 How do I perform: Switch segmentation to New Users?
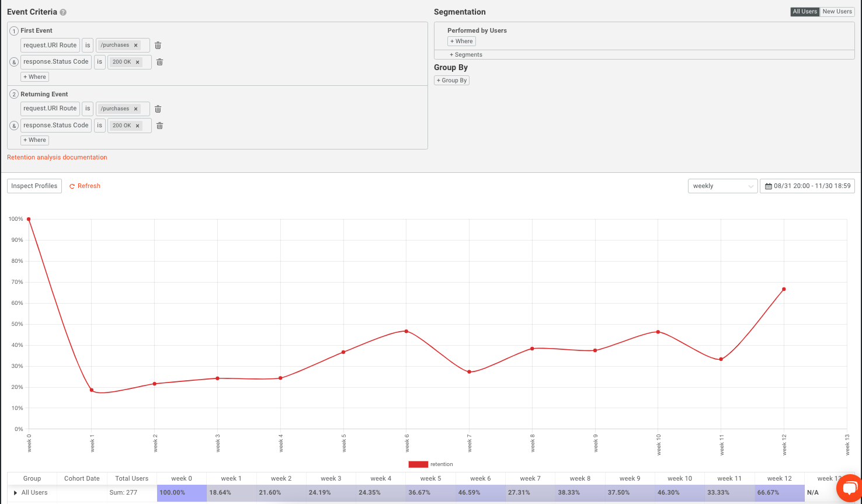tap(837, 11)
